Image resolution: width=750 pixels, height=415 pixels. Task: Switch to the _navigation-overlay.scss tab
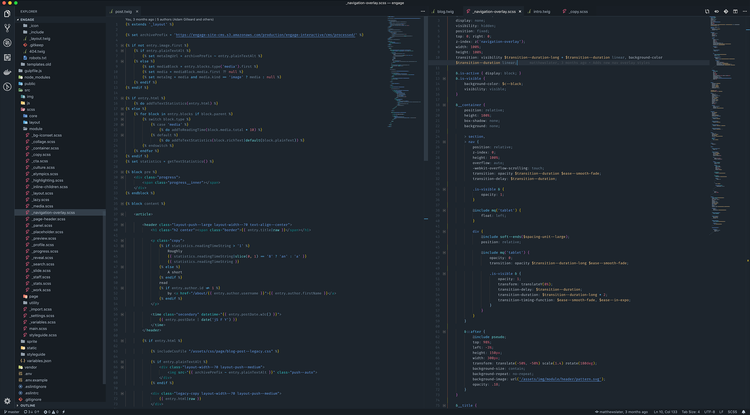pyautogui.click(x=494, y=11)
